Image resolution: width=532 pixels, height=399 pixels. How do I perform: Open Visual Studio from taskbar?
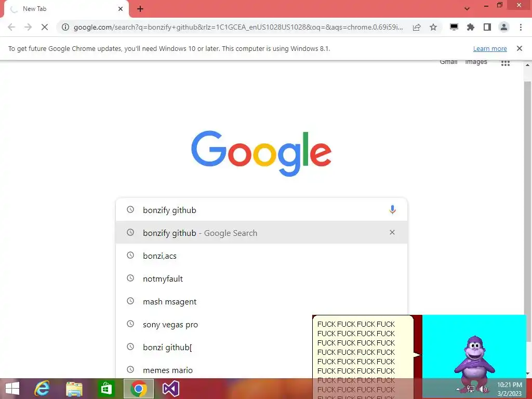[170, 389]
